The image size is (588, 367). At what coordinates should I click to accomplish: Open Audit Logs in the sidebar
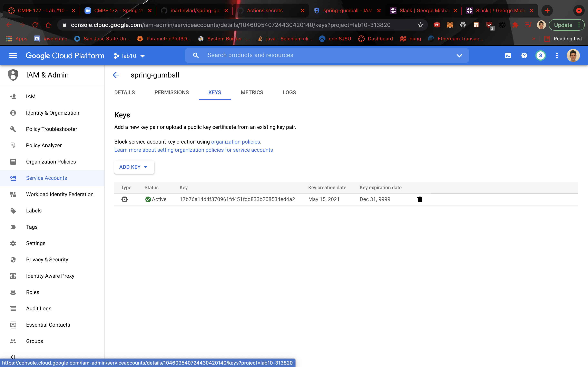39,308
